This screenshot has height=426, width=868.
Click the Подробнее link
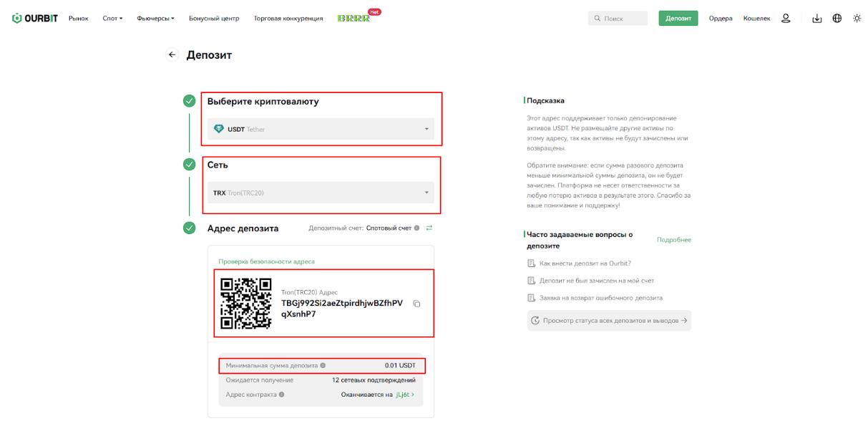pos(674,240)
